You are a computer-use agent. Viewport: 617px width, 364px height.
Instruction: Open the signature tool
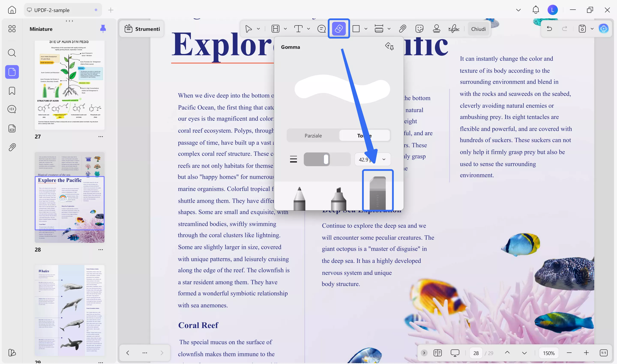454,29
